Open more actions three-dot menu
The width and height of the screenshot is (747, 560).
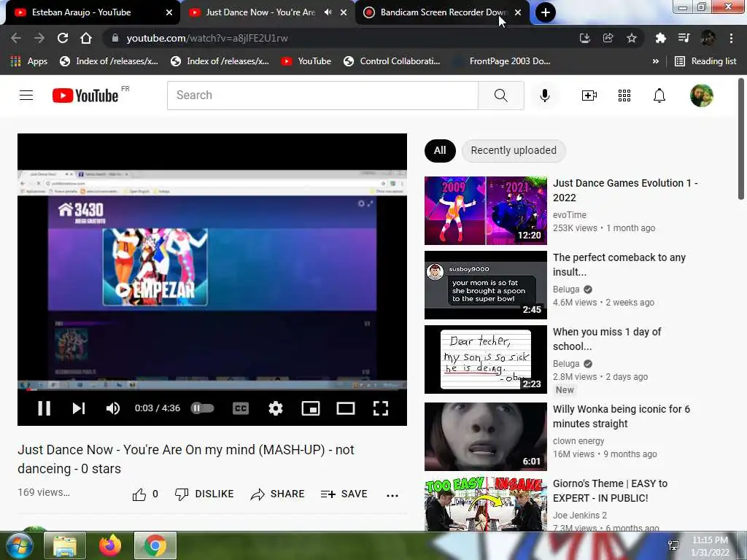[x=392, y=495]
